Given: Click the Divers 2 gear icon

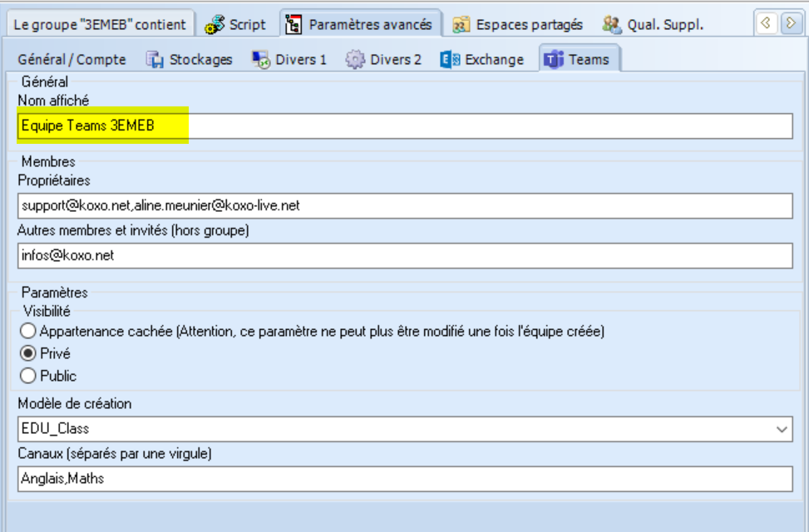Looking at the screenshot, I should tap(354, 60).
